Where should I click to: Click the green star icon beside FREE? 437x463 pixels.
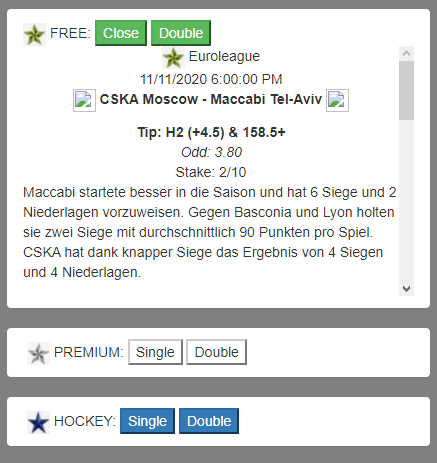[x=34, y=34]
